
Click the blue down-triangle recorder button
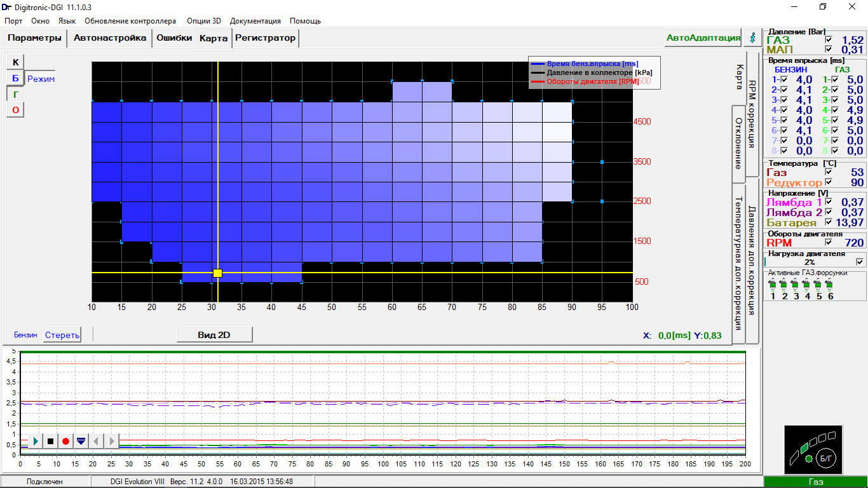click(81, 441)
